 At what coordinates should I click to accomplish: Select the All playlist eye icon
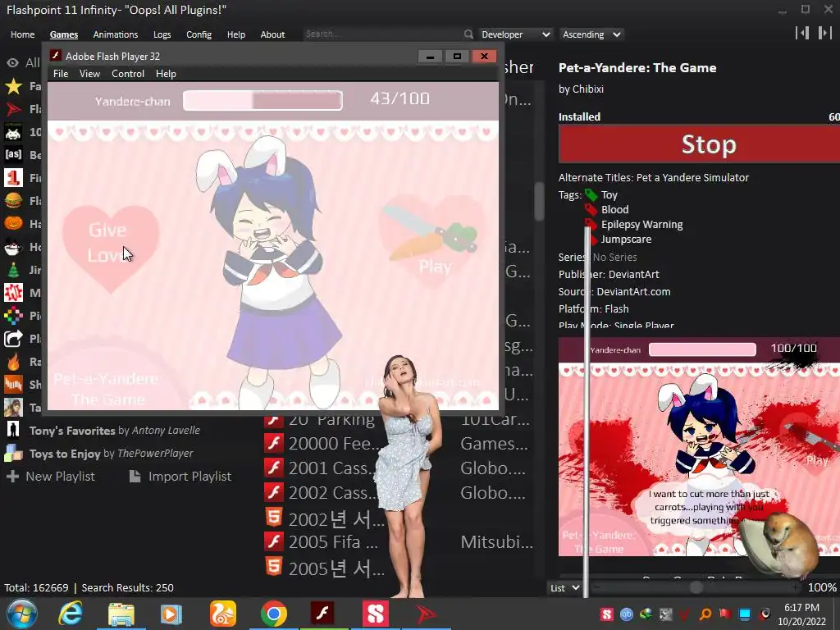coord(13,62)
